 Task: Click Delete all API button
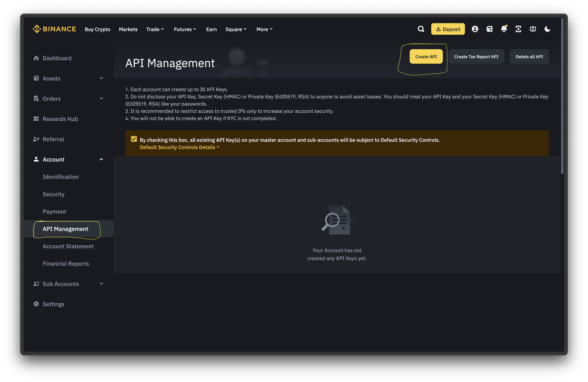529,56
